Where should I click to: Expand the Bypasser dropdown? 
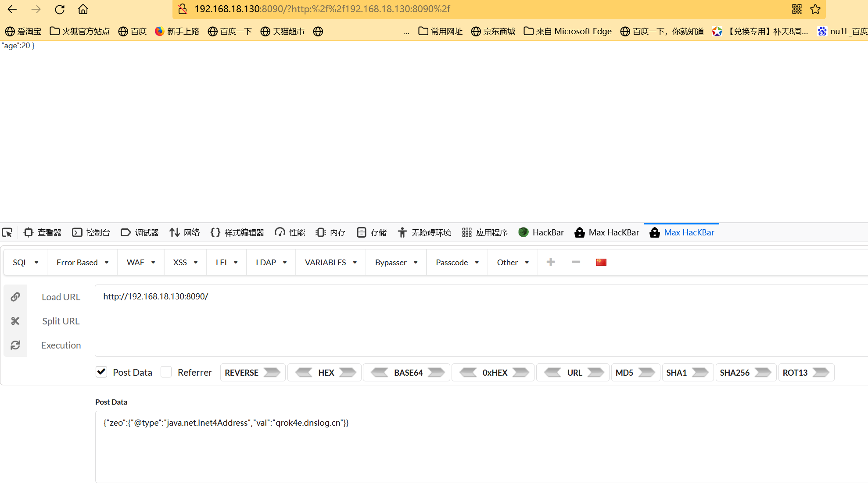pos(396,262)
